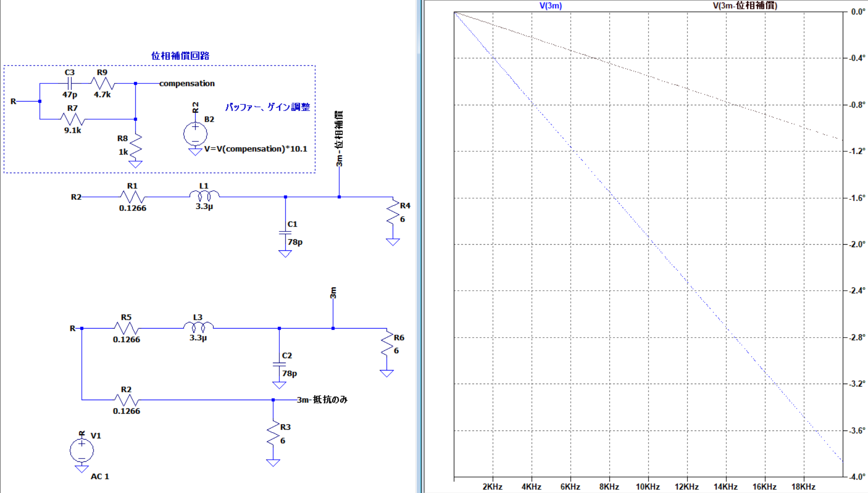The image size is (868, 493).
Task: Select the C3 capacitor symbol
Action: pos(70,83)
